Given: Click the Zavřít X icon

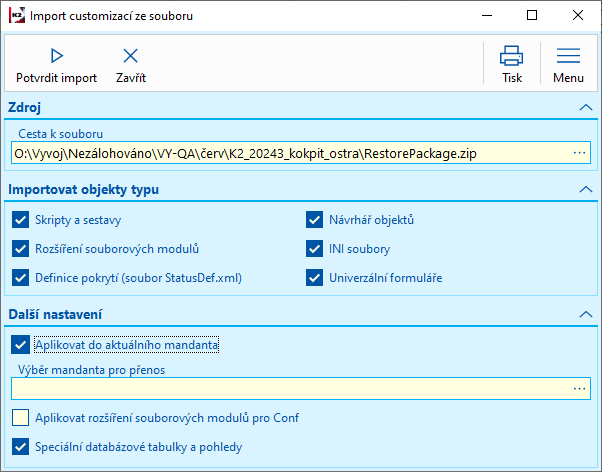Looking at the screenshot, I should point(131,56).
